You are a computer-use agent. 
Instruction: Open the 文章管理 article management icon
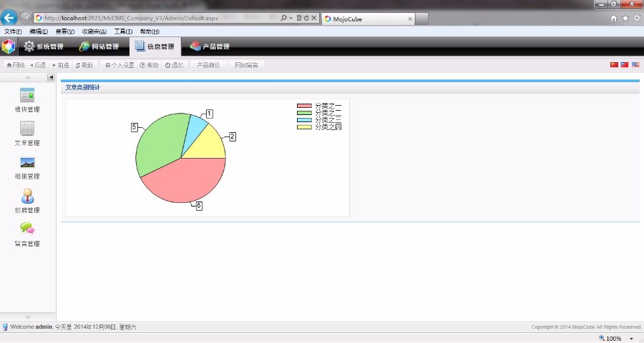[x=27, y=129]
